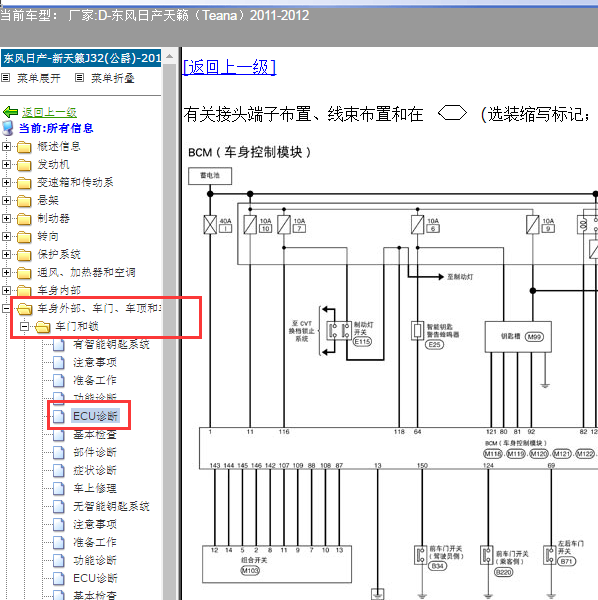
Task: Click the page icon for 症状诊断
Action: click(59, 470)
